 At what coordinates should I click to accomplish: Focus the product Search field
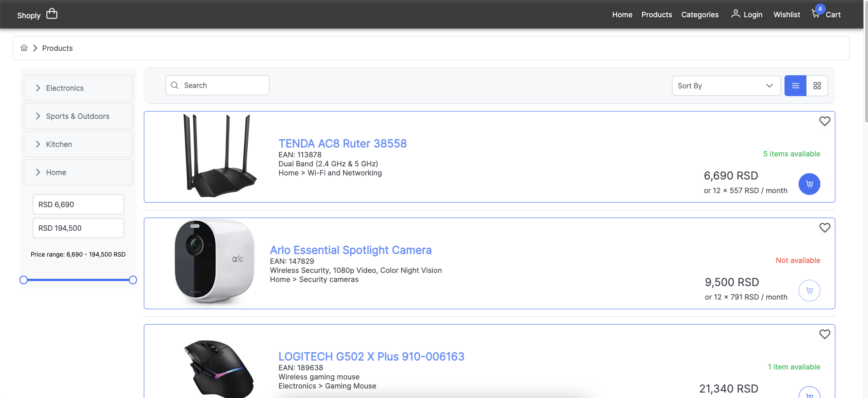click(x=217, y=85)
